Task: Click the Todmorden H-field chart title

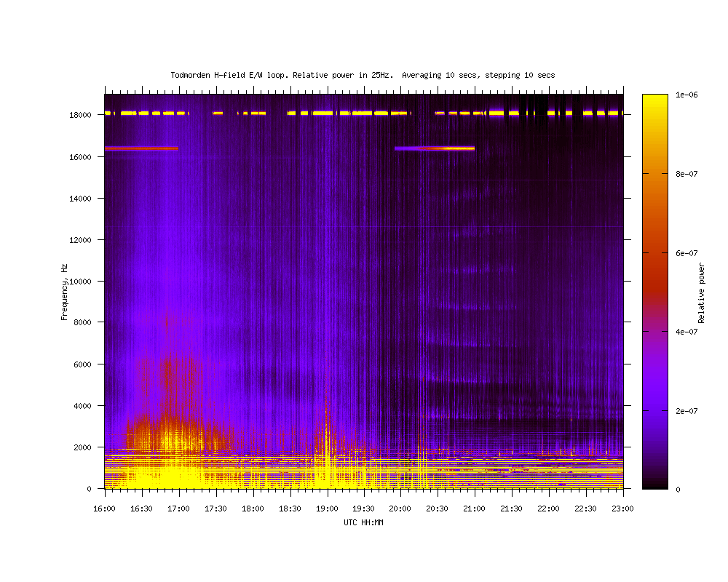Action: pos(363,75)
